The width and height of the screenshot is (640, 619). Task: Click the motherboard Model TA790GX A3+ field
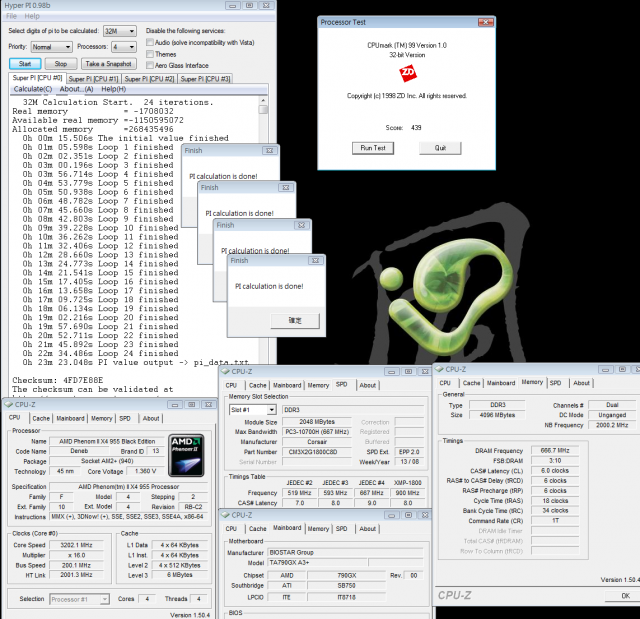318,563
